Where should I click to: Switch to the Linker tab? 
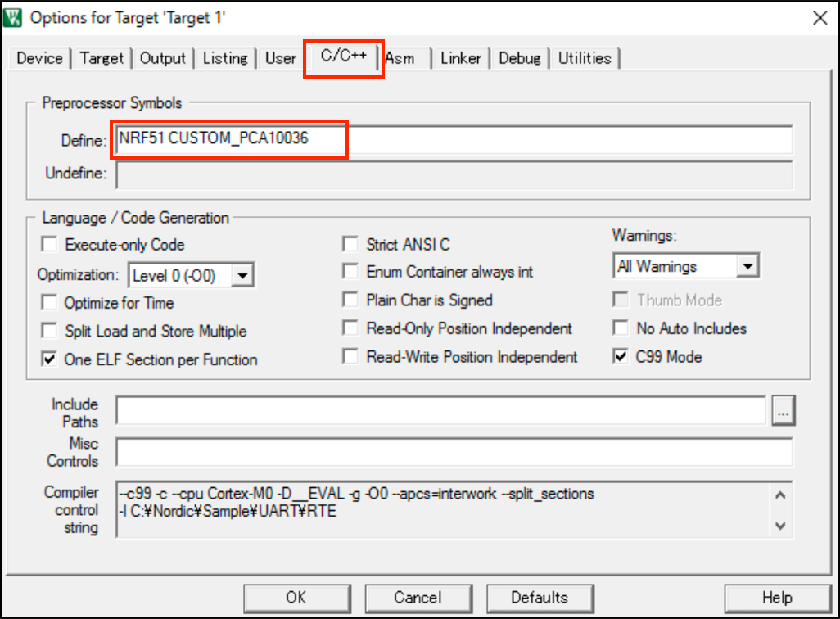coord(460,59)
